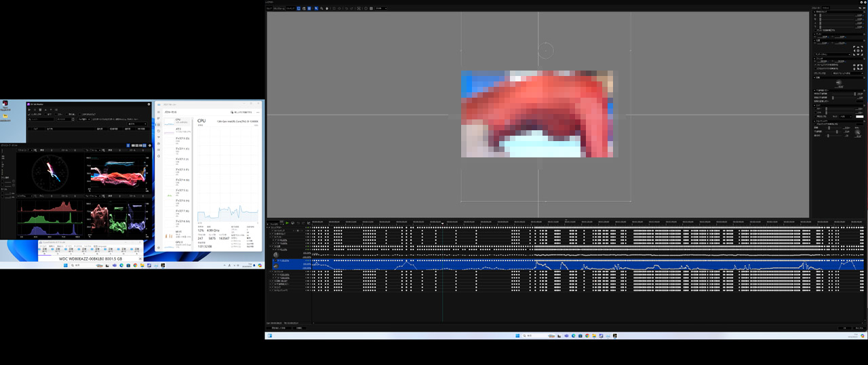Click the undo arrow in layout toolbar
This screenshot has width=868, height=365.
tap(347, 8)
